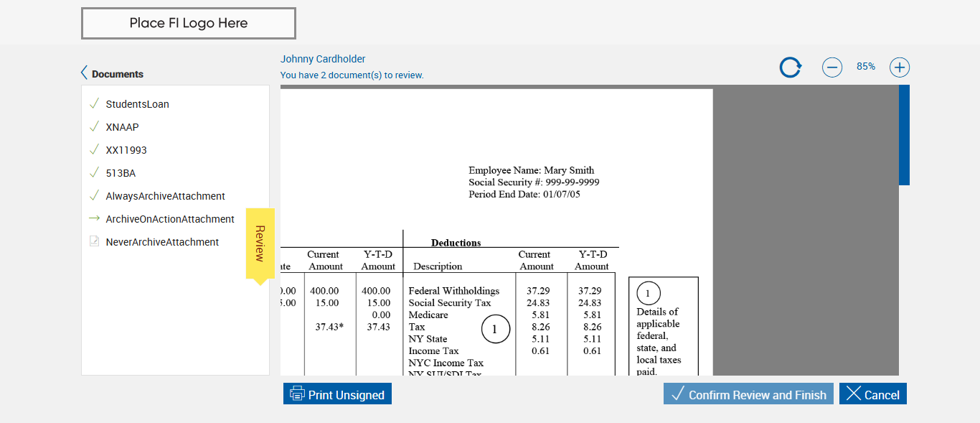Go back via the Documents header
980x423 pixels.
click(118, 74)
